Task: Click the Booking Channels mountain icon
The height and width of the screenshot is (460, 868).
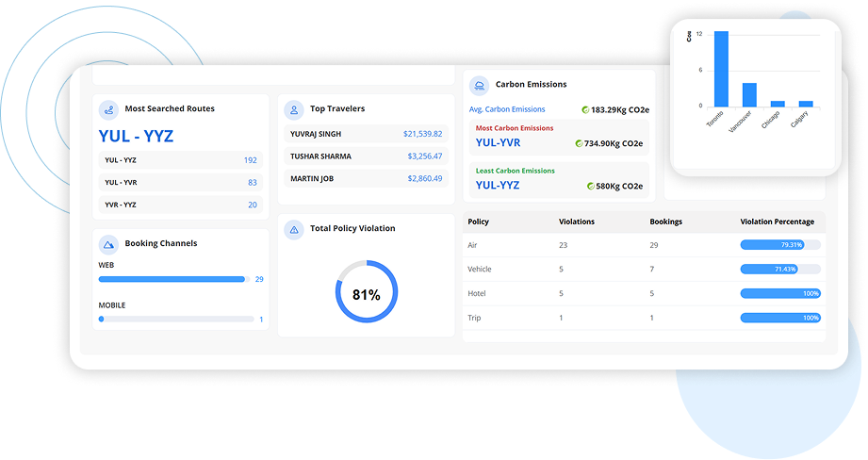Action: tap(109, 244)
